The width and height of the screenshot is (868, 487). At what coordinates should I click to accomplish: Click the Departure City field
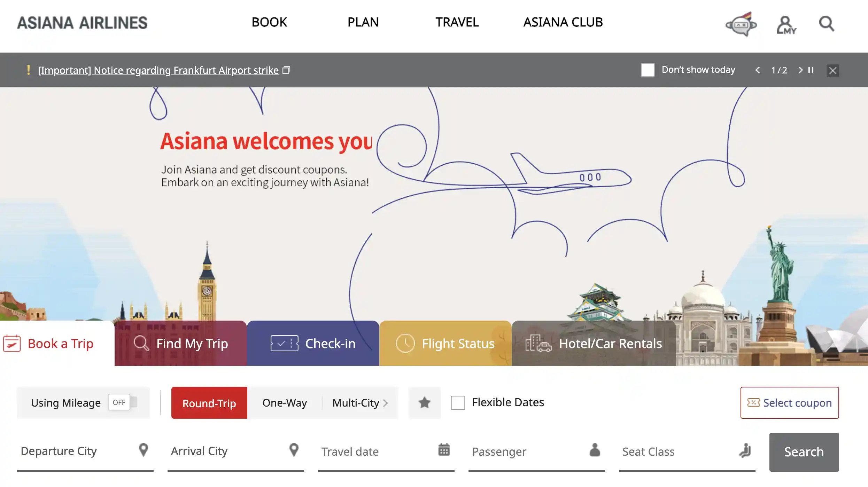(x=85, y=452)
